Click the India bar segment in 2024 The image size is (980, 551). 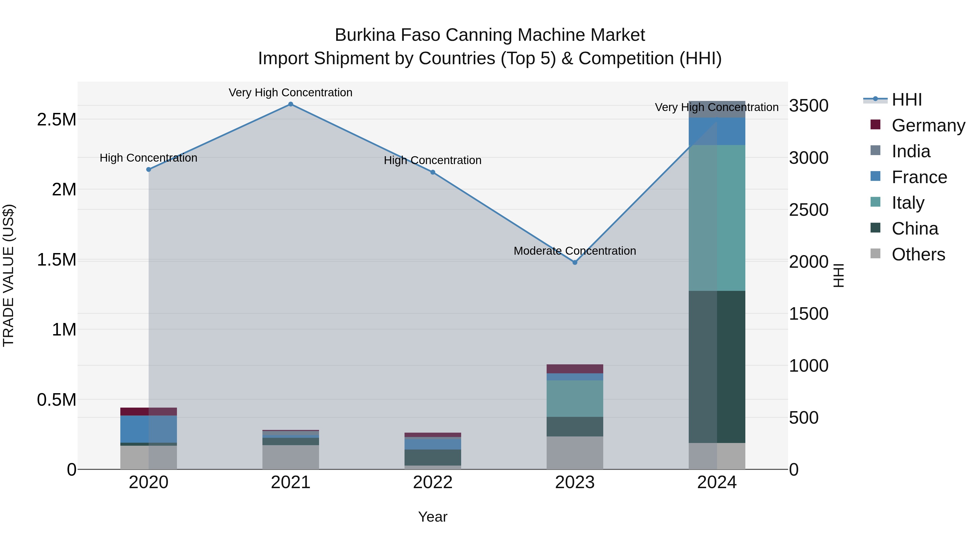717,109
